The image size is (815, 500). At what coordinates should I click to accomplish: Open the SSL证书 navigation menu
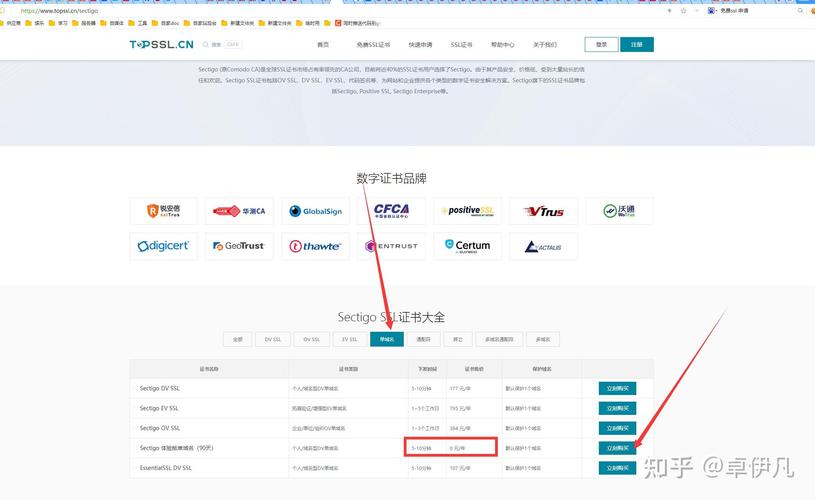461,45
